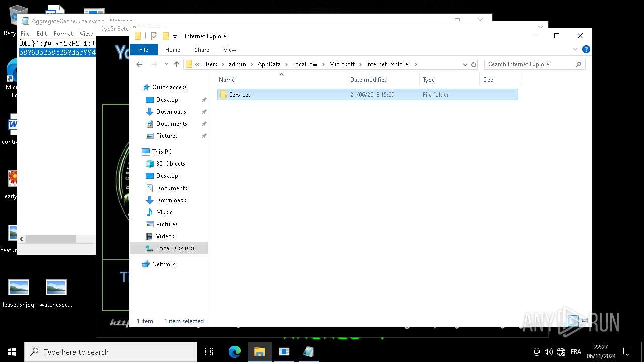Click the Internet Explorer breadcrumb segment

pyautogui.click(x=388, y=64)
